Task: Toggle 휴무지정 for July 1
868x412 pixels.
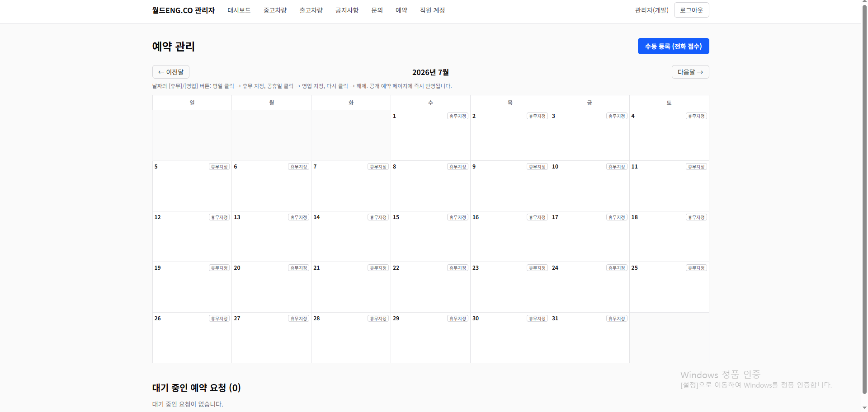Action: click(458, 116)
